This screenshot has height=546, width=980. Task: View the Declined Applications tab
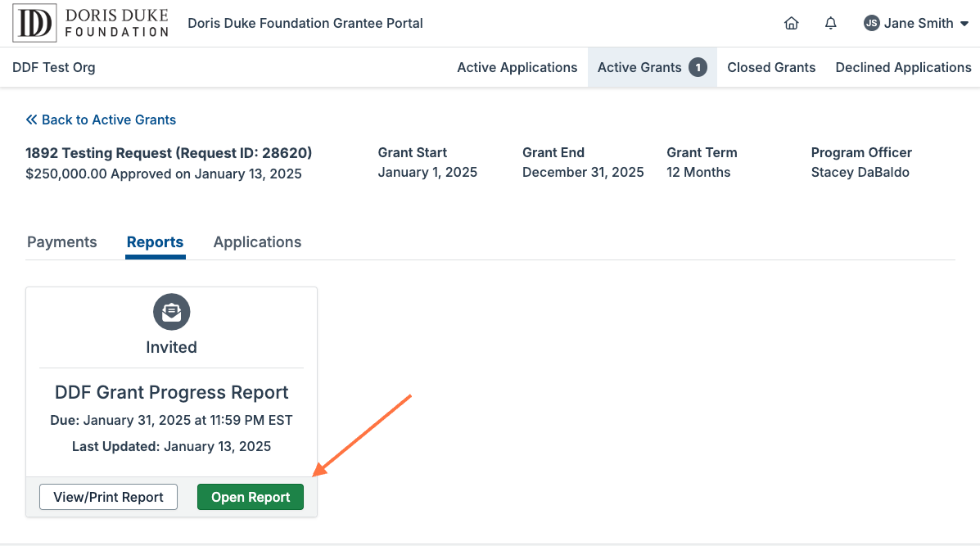903,67
